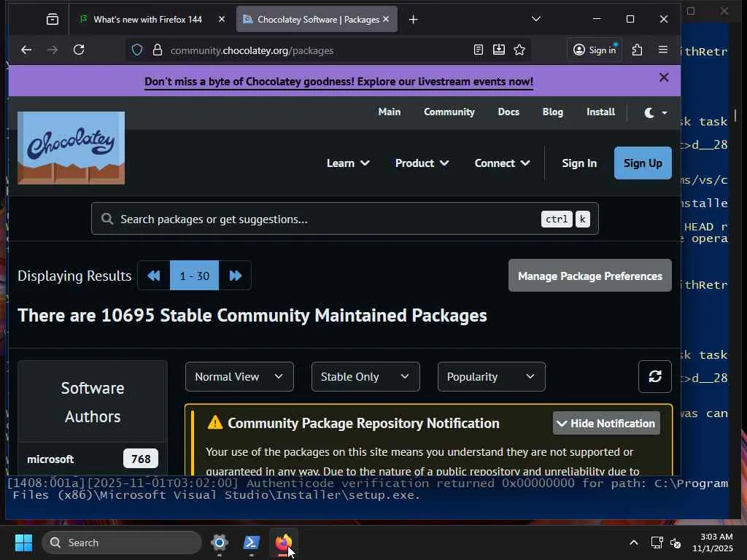Open the Main nav link
747x560 pixels.
390,112
